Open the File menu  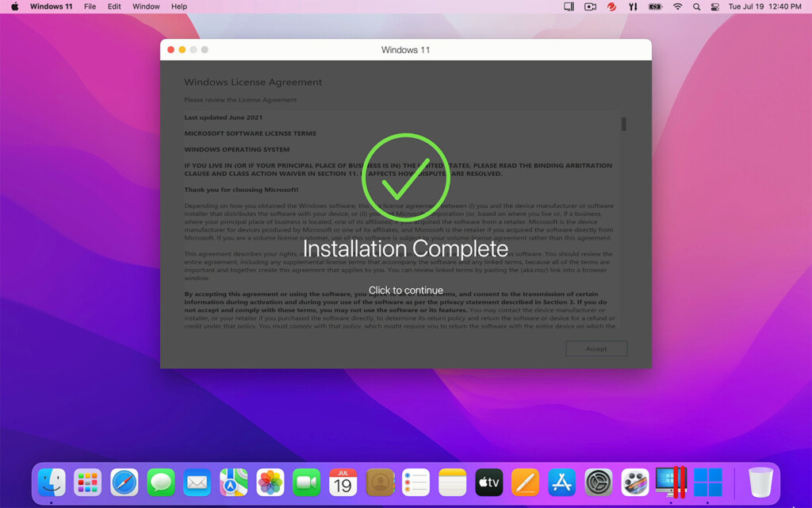(90, 6)
